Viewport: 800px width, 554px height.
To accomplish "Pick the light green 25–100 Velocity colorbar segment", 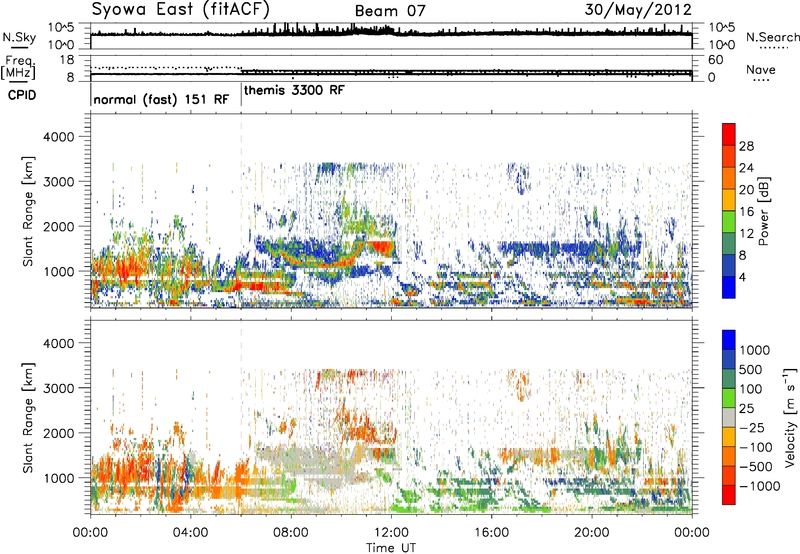I will point(729,398).
